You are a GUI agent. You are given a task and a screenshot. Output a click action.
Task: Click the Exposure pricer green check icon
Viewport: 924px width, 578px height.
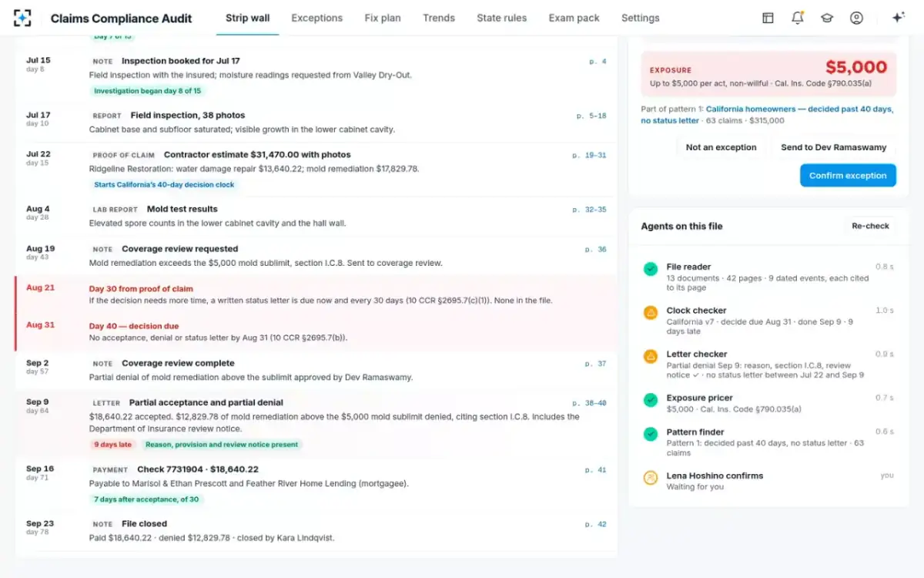tap(651, 400)
